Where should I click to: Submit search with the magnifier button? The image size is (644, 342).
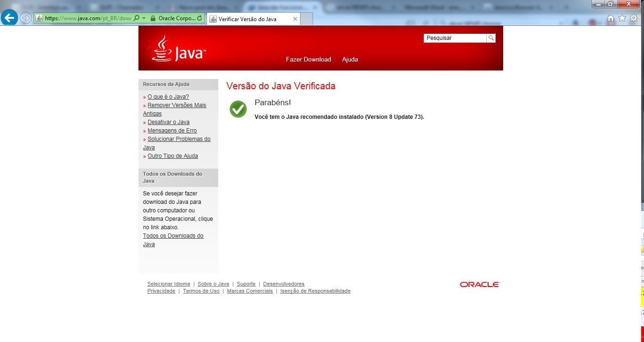pos(491,38)
